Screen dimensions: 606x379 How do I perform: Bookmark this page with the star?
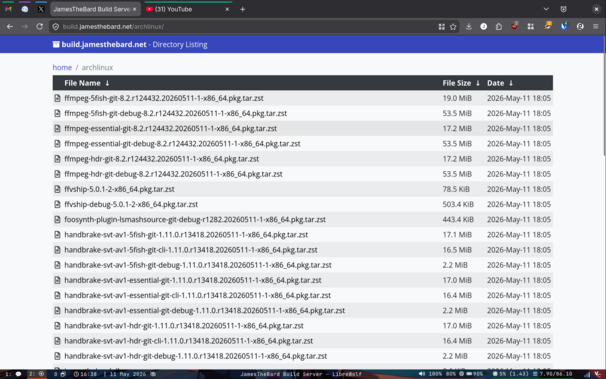tap(453, 27)
